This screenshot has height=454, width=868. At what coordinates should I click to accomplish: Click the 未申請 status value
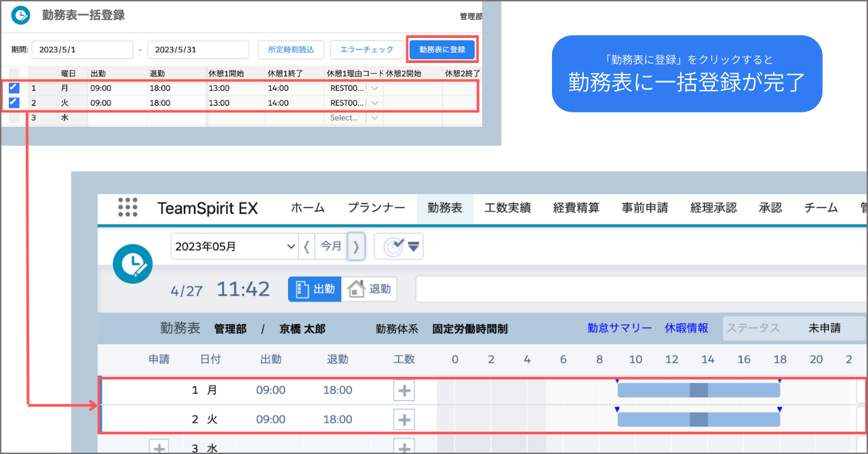pyautogui.click(x=825, y=328)
